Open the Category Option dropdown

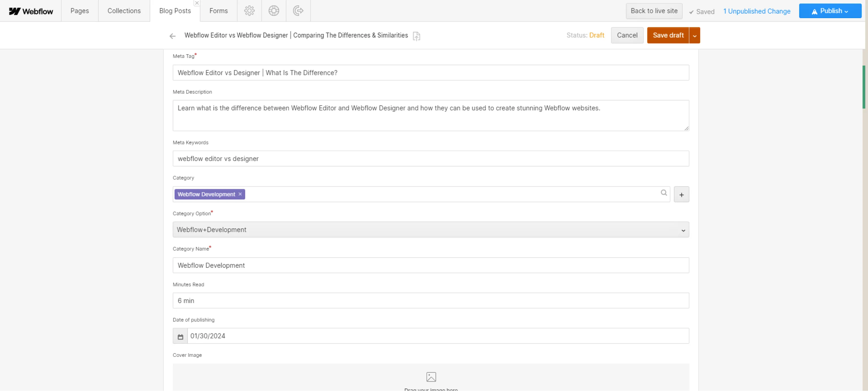431,230
